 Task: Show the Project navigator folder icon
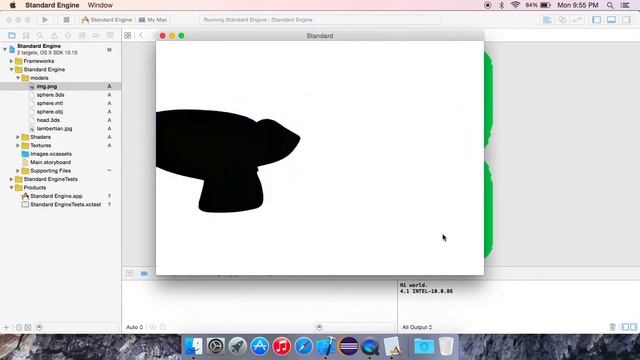[12, 36]
